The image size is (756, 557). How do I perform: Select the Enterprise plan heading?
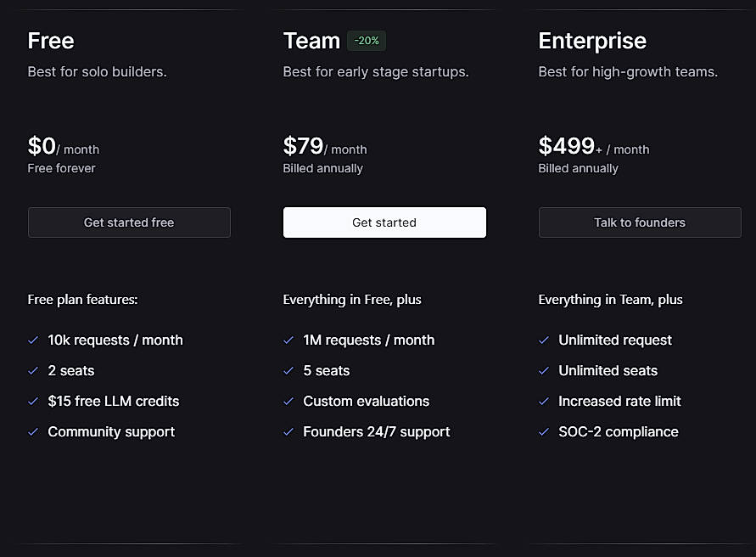(592, 41)
